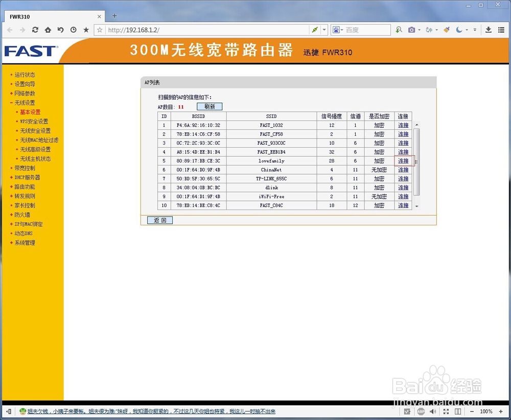The height and width of the screenshot is (420, 511).
Task: Expand 系统管理 sidebar section
Action: coord(25,243)
